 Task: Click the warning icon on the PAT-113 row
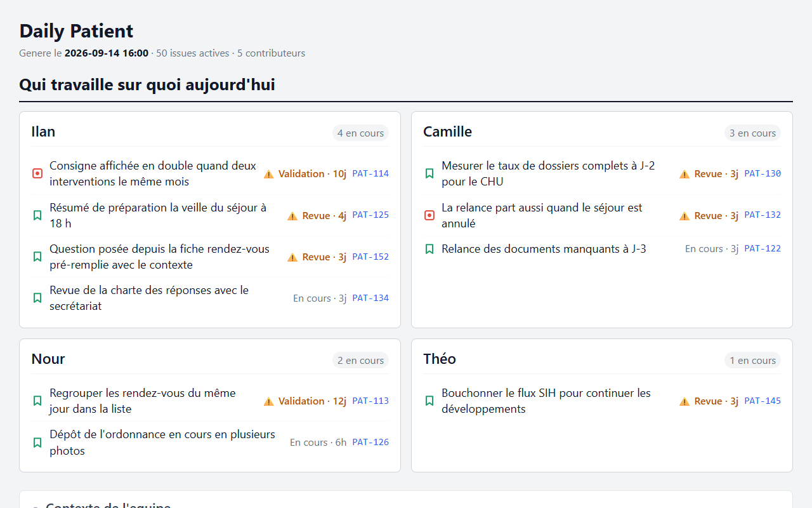click(x=269, y=401)
